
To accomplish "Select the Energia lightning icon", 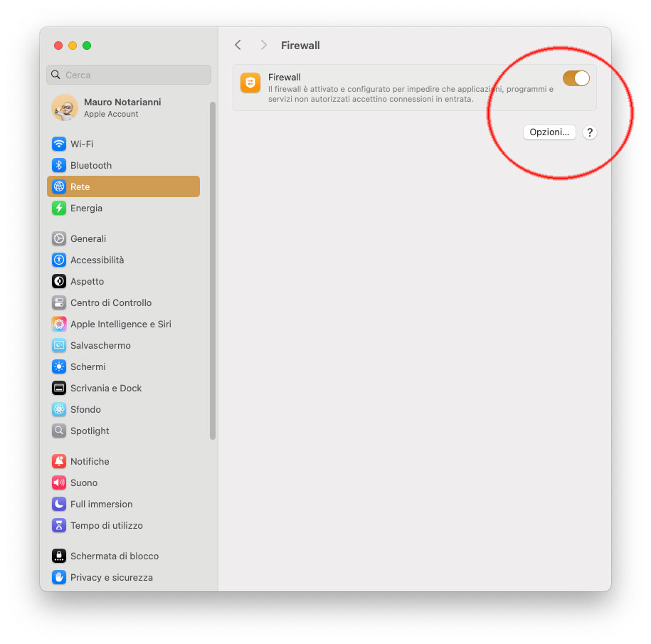I will click(59, 208).
